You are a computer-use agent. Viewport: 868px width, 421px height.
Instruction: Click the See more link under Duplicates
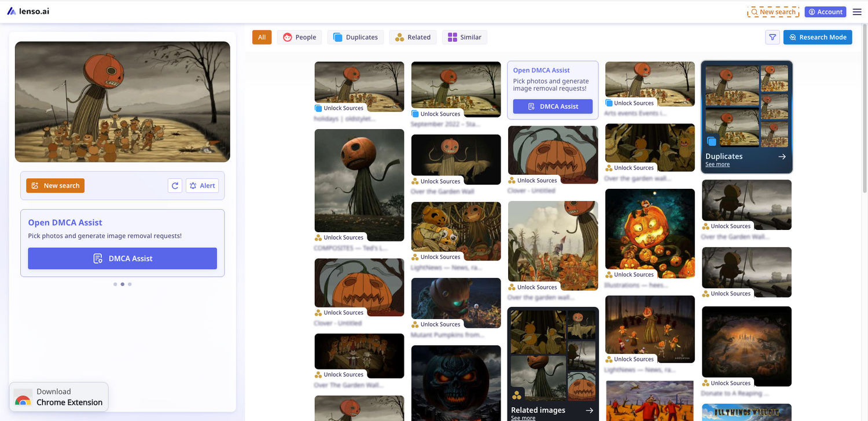point(718,164)
